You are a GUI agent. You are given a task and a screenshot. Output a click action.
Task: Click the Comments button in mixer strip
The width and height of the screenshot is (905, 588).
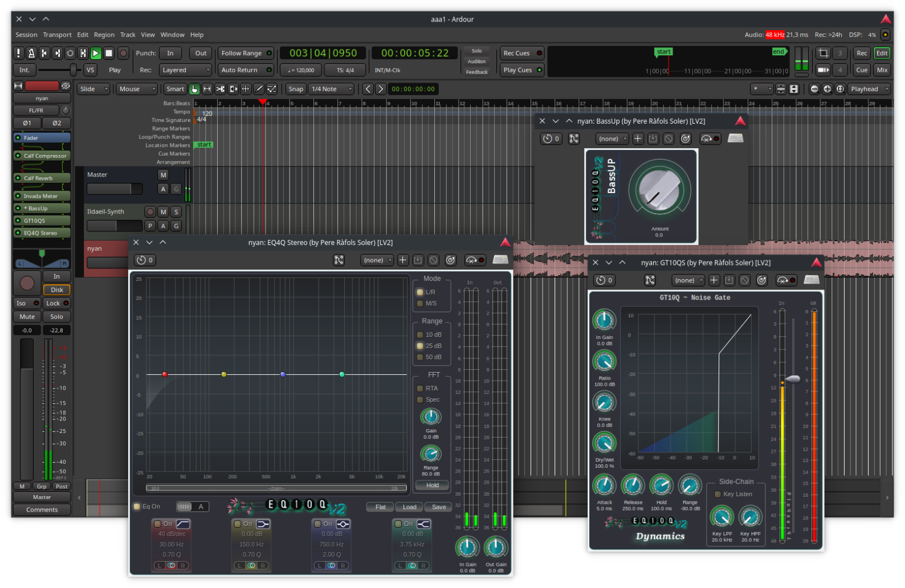click(x=42, y=510)
